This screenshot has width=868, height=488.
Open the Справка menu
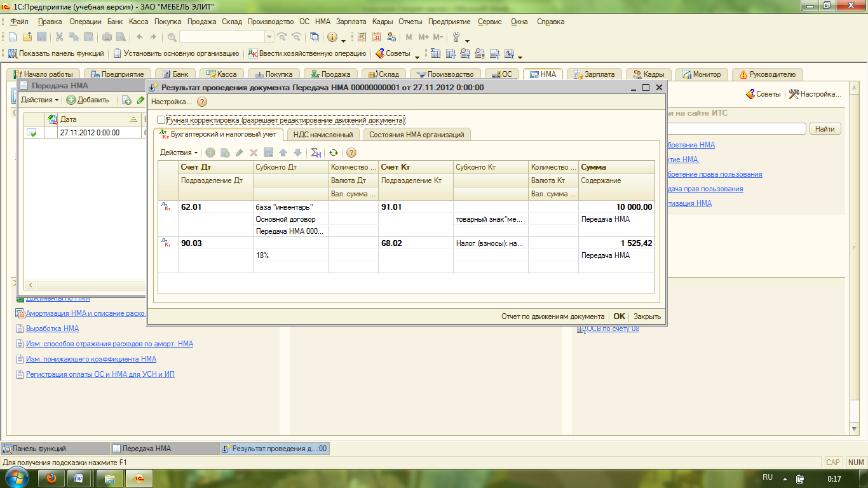pos(550,22)
